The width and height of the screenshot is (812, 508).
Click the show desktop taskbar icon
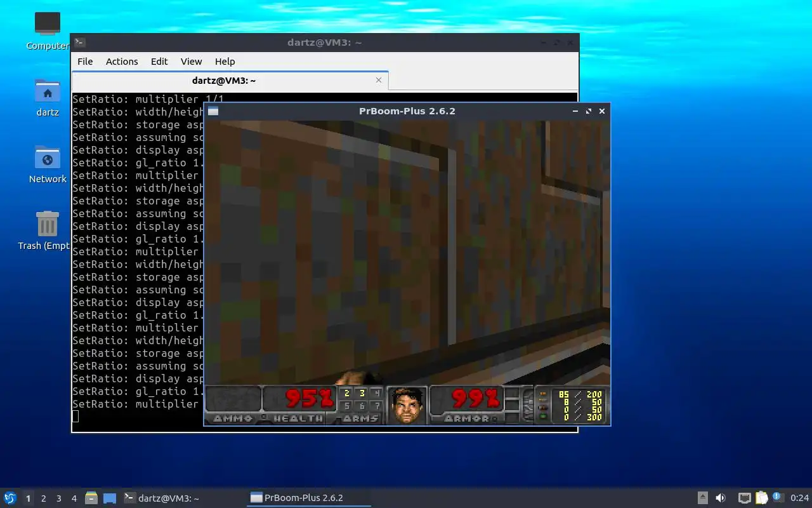pyautogui.click(x=110, y=498)
